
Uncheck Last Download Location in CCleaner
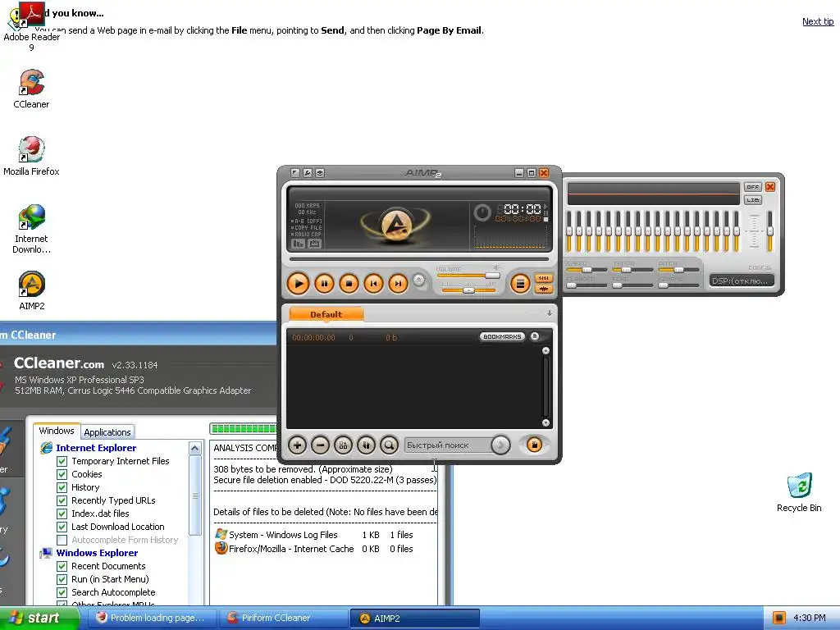click(x=62, y=527)
